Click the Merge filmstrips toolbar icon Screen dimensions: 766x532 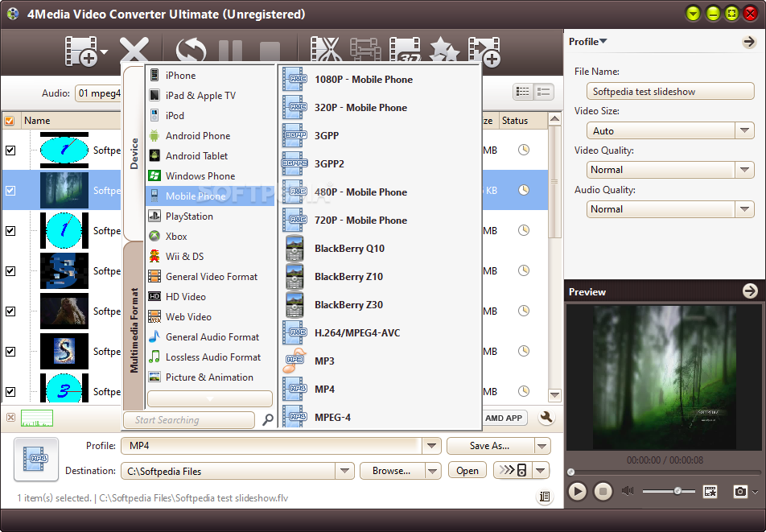[x=365, y=51]
